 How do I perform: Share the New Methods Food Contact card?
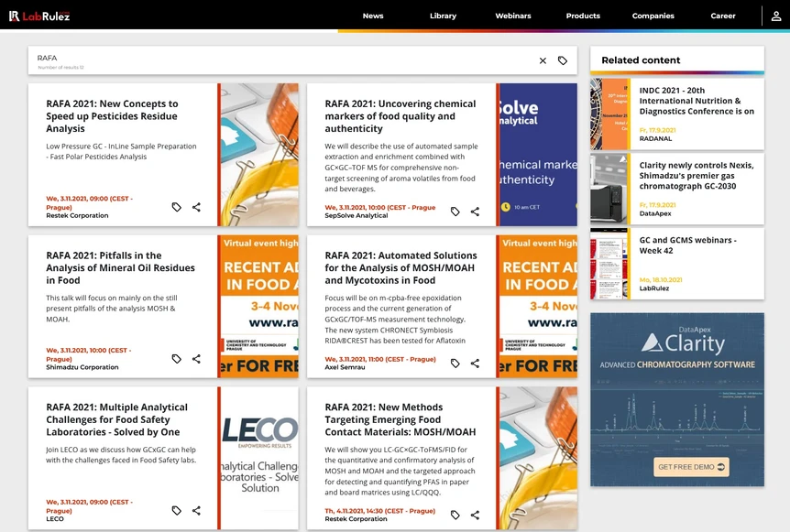click(475, 515)
